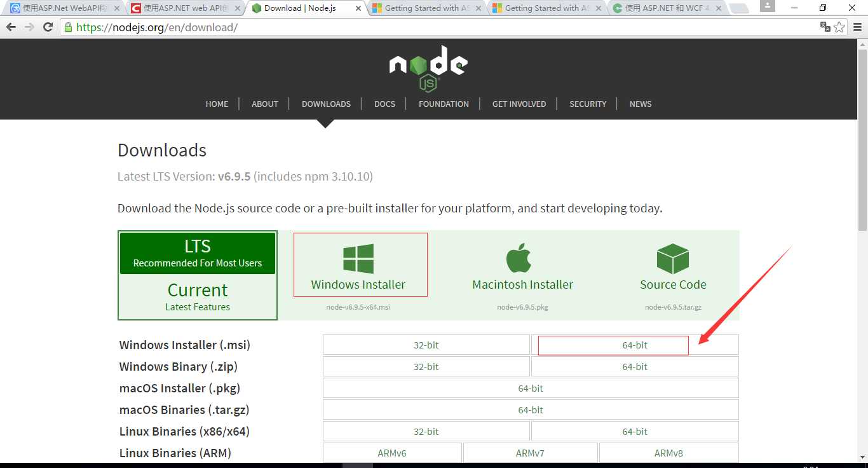
Task: Reload the Node.js download page
Action: 48,27
